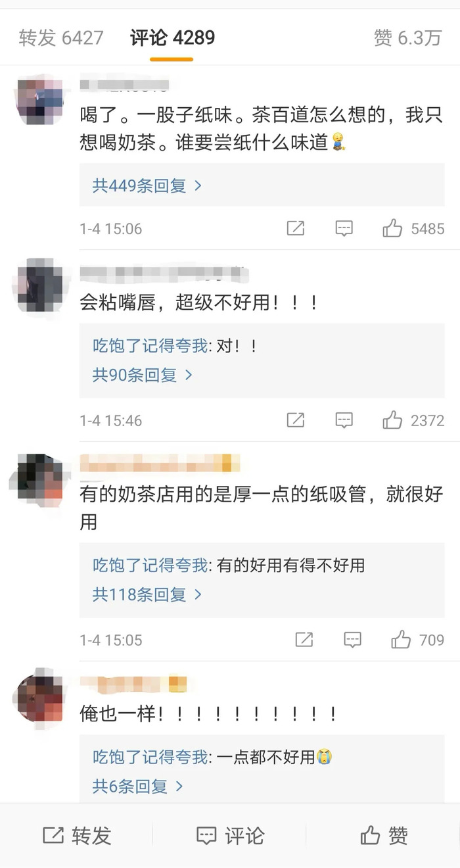This screenshot has height=868, width=460.
Task: Expand the 共90条回复 thread
Action: pyautogui.click(x=143, y=375)
